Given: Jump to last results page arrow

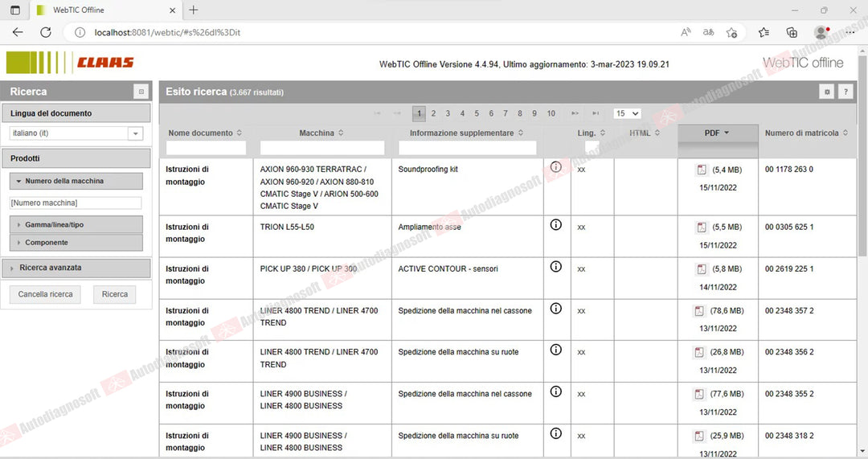Looking at the screenshot, I should point(596,113).
